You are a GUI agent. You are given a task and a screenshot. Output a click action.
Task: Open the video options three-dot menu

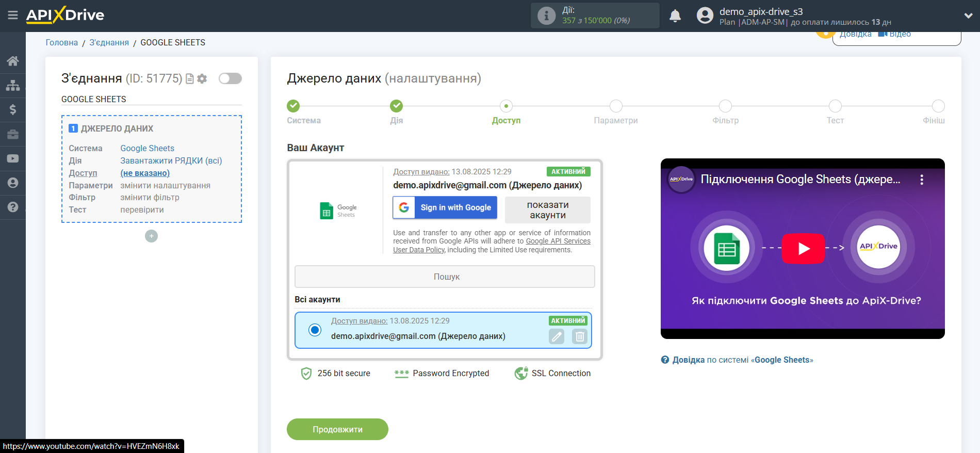pos(922,180)
